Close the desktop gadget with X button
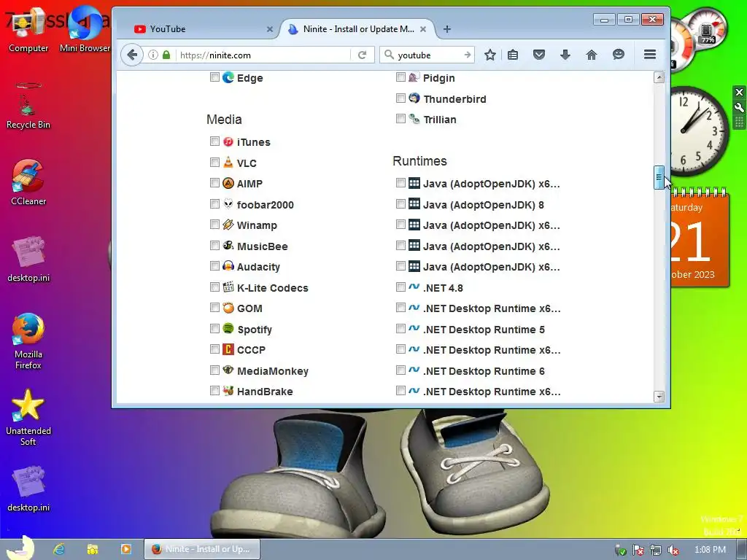This screenshot has width=747, height=560. (x=739, y=92)
